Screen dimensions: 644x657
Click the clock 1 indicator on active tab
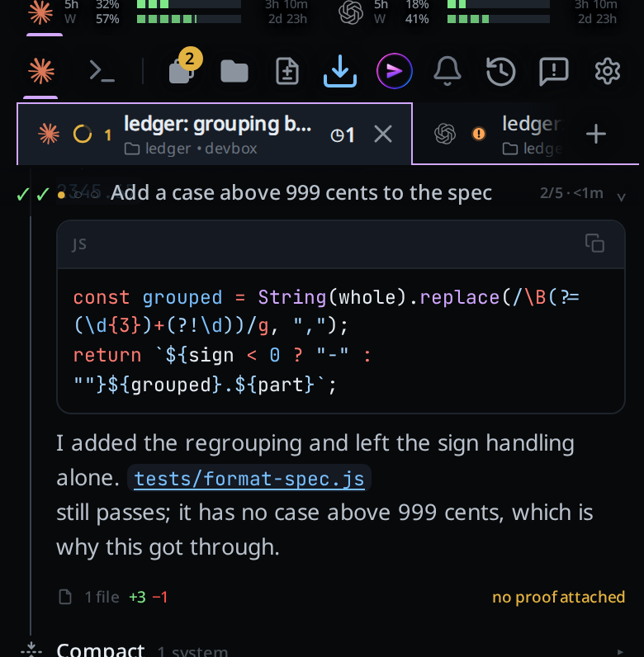(343, 135)
